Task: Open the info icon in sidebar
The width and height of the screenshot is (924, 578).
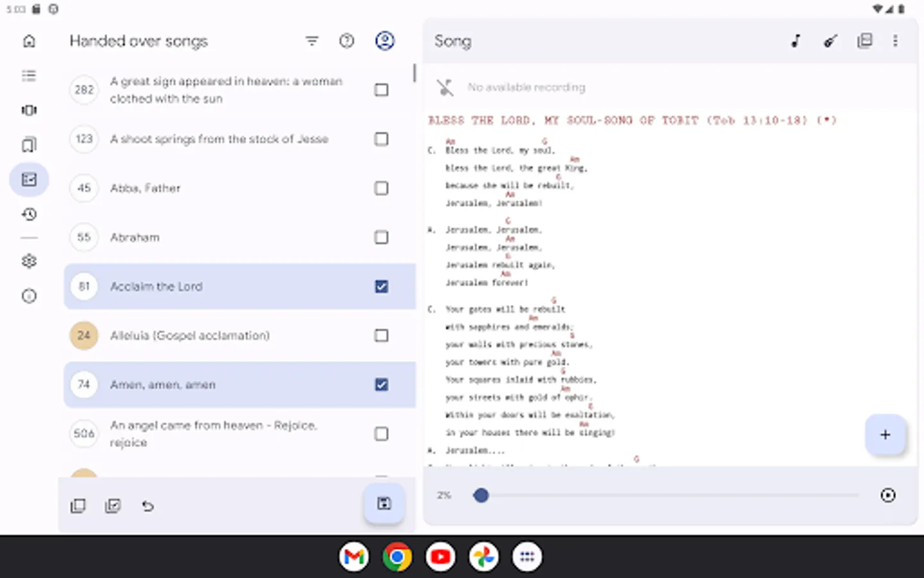Action: 29,295
